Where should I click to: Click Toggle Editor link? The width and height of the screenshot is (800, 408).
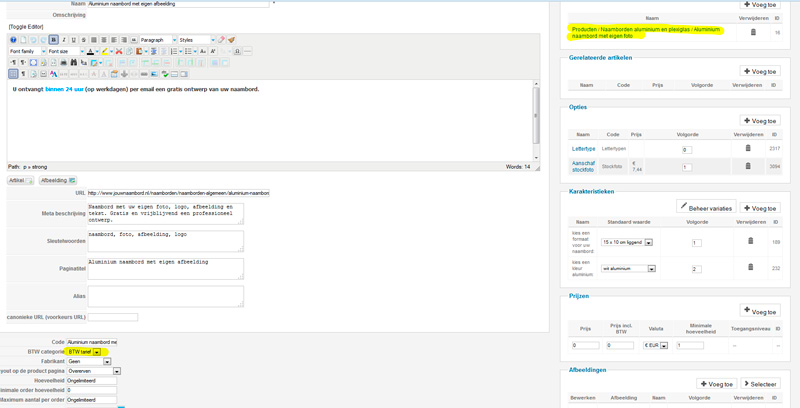click(26, 27)
